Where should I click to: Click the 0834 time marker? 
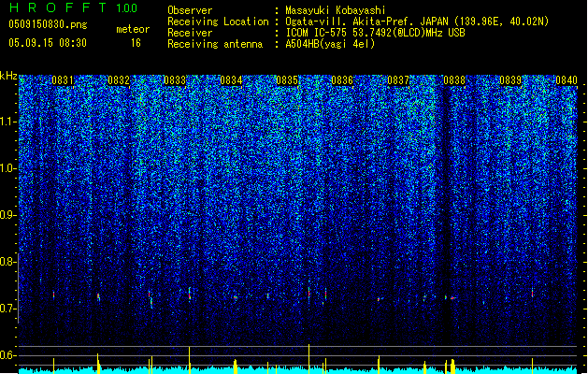point(231,80)
